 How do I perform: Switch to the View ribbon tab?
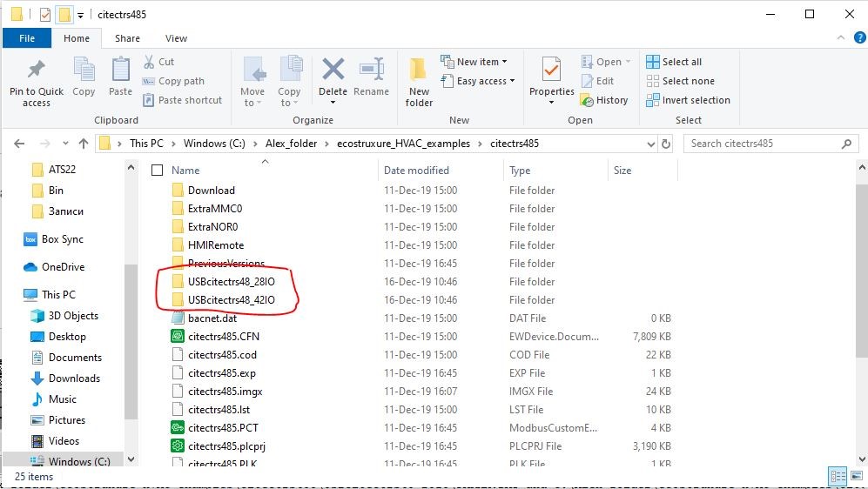click(x=176, y=38)
